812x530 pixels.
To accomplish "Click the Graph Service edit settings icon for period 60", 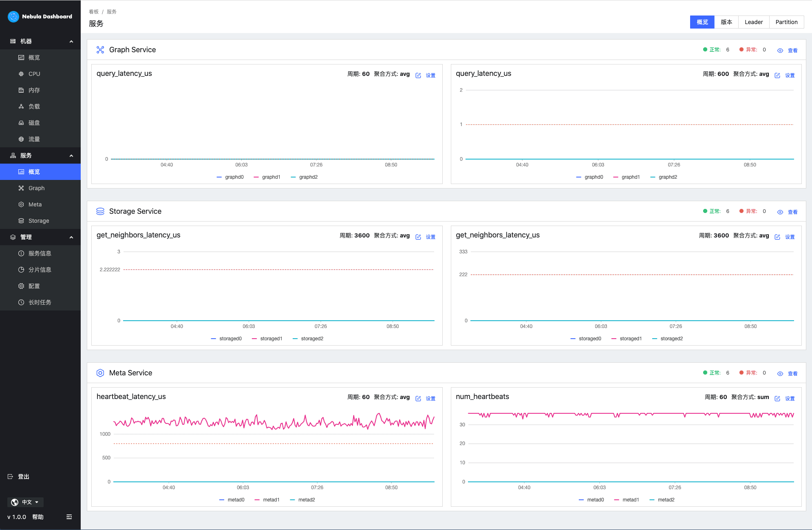I will pyautogui.click(x=418, y=75).
